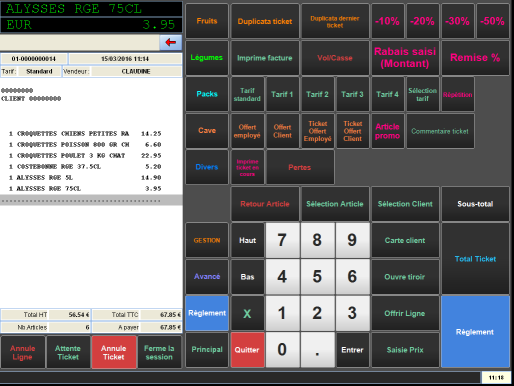
Task: Click the X multiply key
Action: click(x=247, y=313)
